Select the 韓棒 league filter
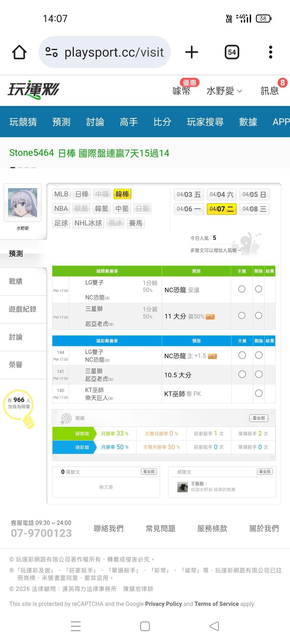 point(122,194)
